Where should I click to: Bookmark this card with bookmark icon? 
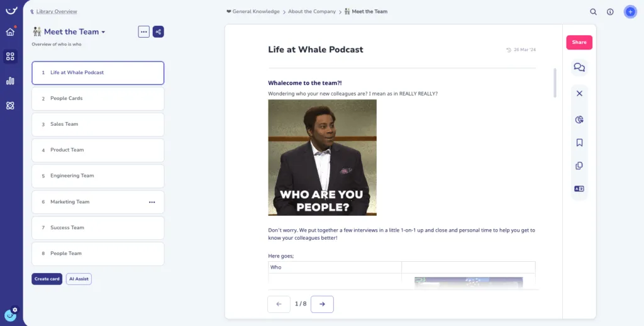coord(579,143)
